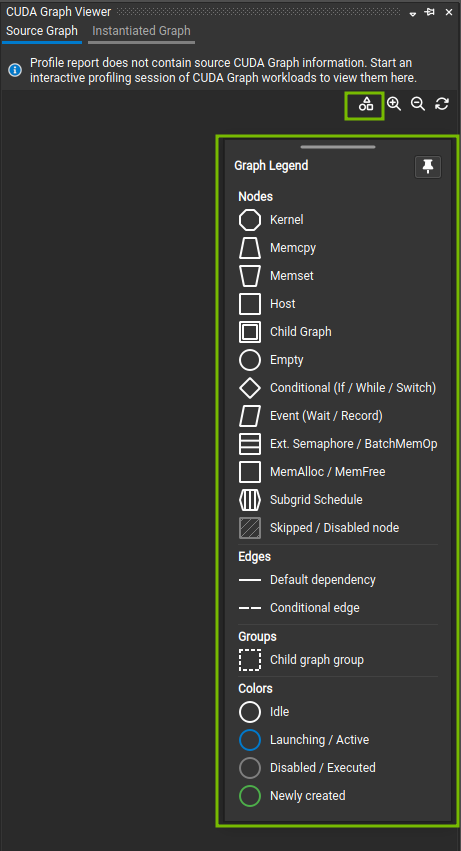Click the Conditional (If / While / Switch) label
Viewport: 461px width, 851px height.
(353, 388)
